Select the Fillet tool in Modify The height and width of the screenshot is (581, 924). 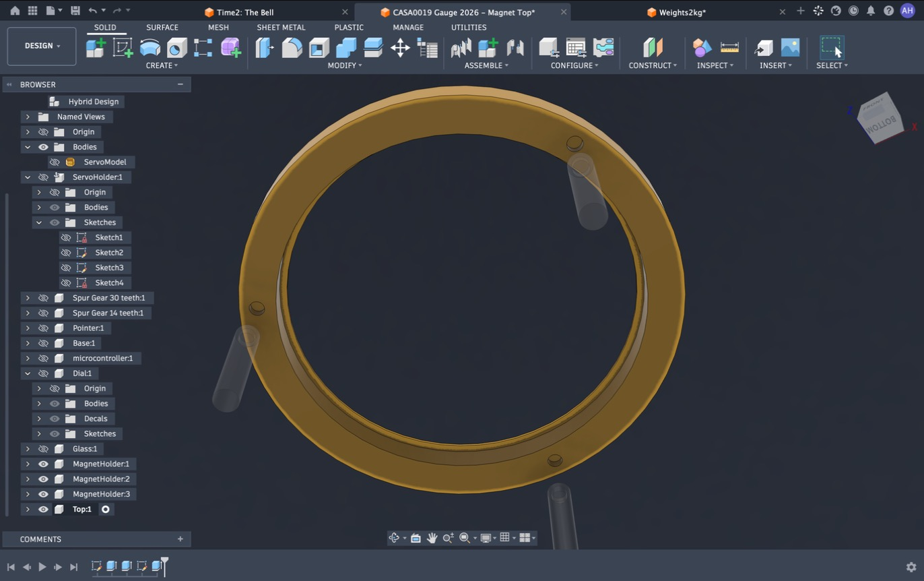point(292,48)
